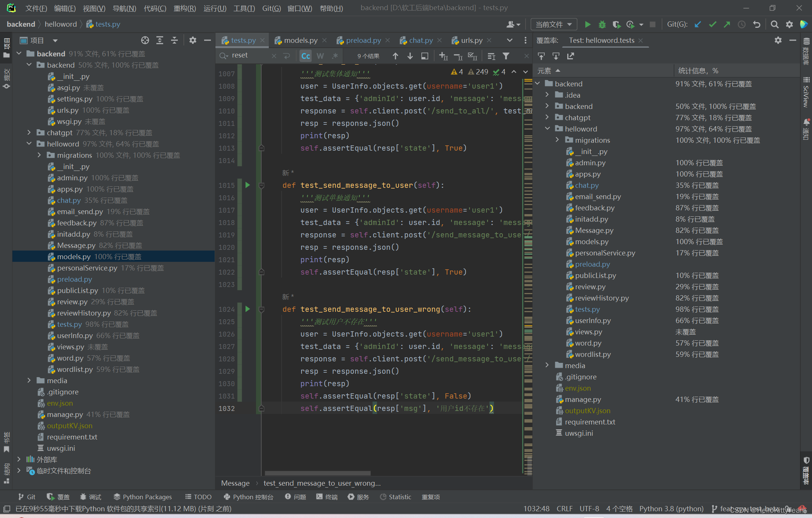
Task: Open Search Everywhere magnifier icon
Action: 774,24
